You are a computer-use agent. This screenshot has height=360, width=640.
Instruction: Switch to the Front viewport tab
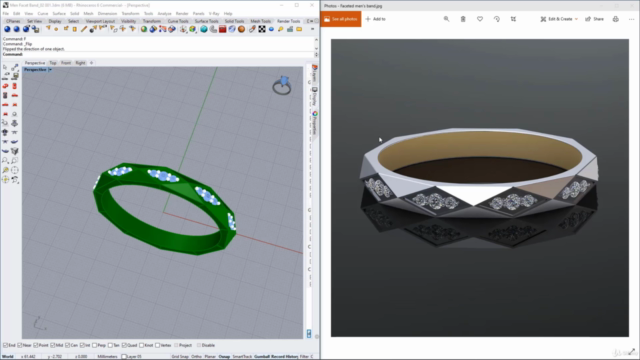[x=66, y=63]
